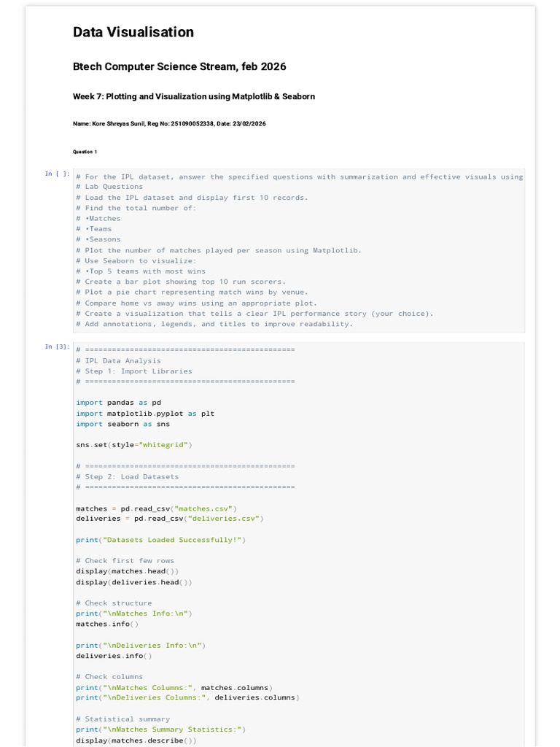This screenshot has height=747, width=560.
Task: Click the Name and Reg No line
Action: [x=169, y=123]
